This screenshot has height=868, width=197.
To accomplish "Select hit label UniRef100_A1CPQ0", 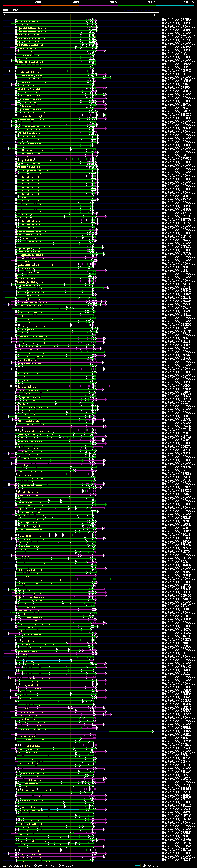I will [x=177, y=386].
